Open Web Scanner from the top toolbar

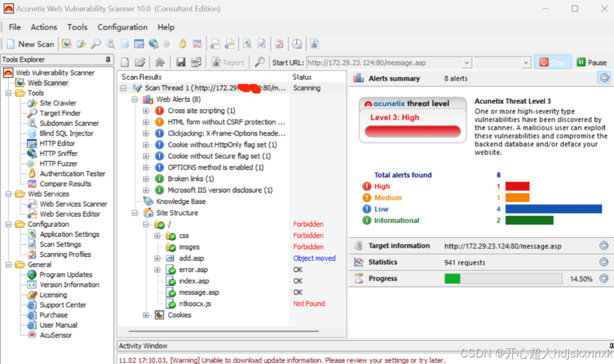(66, 44)
